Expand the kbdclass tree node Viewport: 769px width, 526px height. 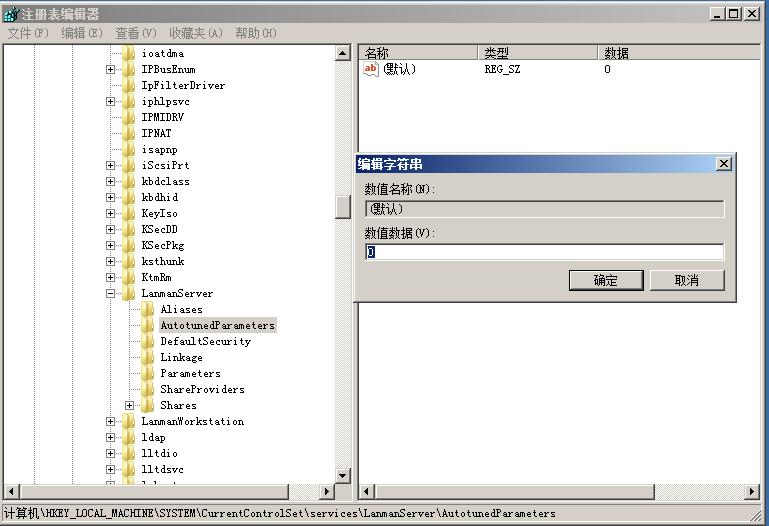(110, 181)
